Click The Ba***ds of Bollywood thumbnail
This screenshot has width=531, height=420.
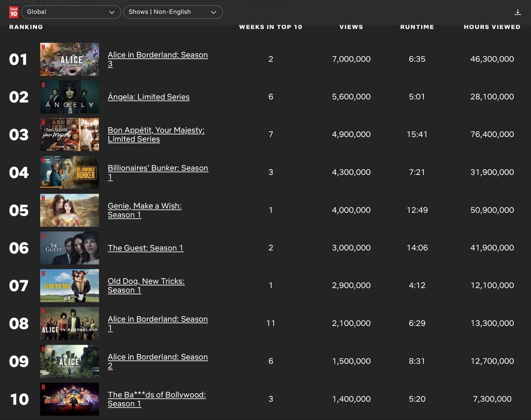pyautogui.click(x=69, y=399)
